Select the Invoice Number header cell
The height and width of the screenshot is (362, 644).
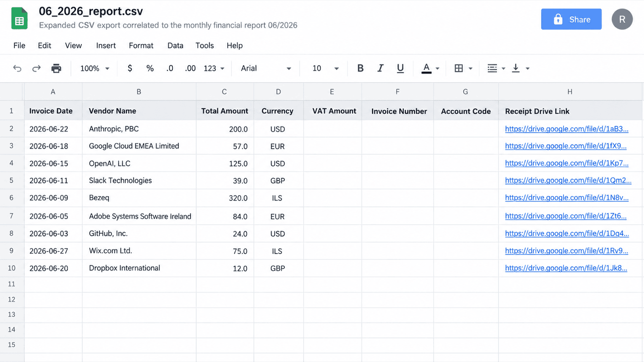coord(398,111)
